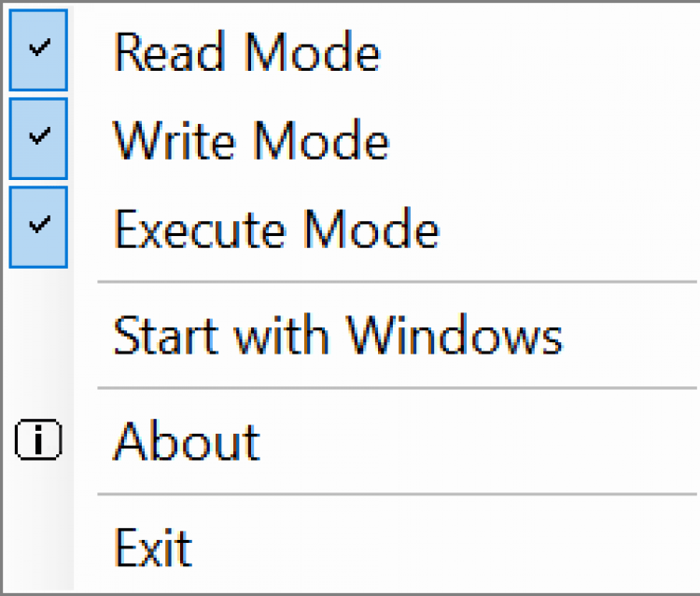The image size is (700, 596).
Task: Uncheck the Execute Mode option
Action: pos(275,229)
